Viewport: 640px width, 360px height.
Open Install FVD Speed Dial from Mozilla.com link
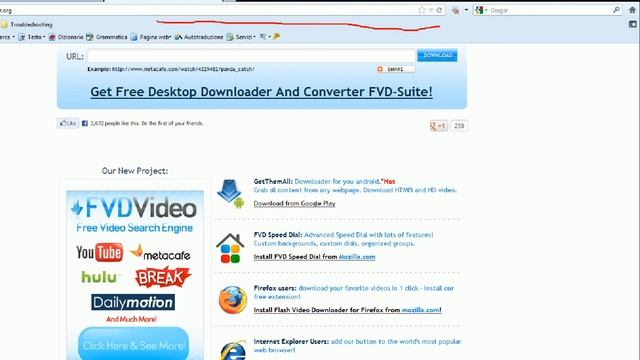coord(314,257)
